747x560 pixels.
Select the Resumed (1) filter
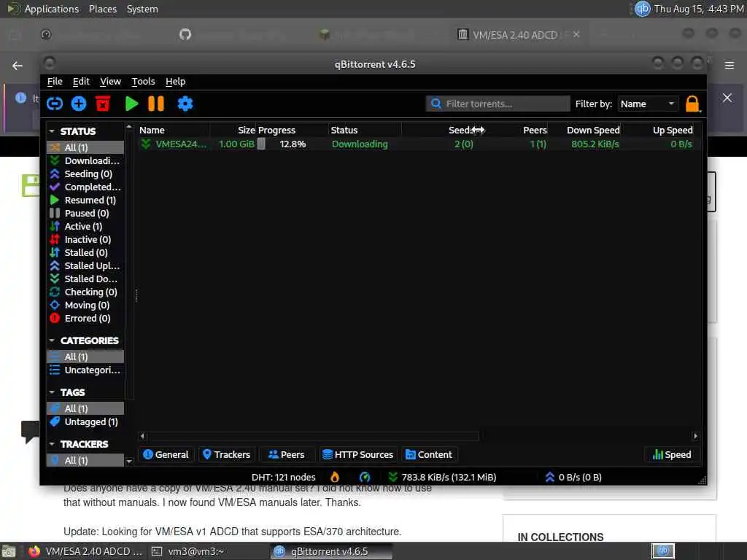(x=85, y=200)
